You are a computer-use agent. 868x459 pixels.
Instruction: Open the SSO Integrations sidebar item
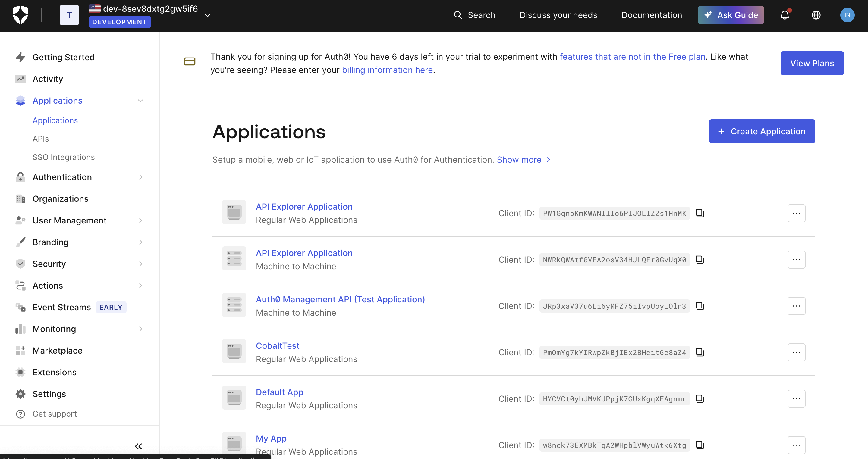tap(63, 157)
